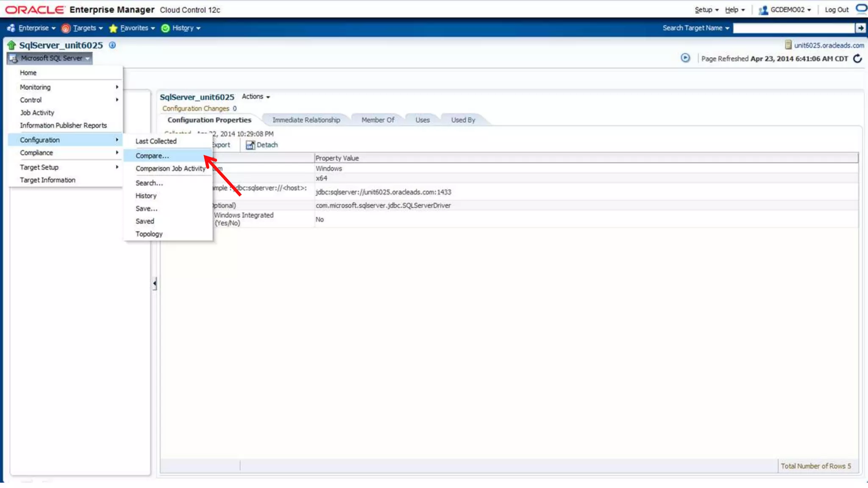Expand the Target Setup submenu

coord(66,167)
